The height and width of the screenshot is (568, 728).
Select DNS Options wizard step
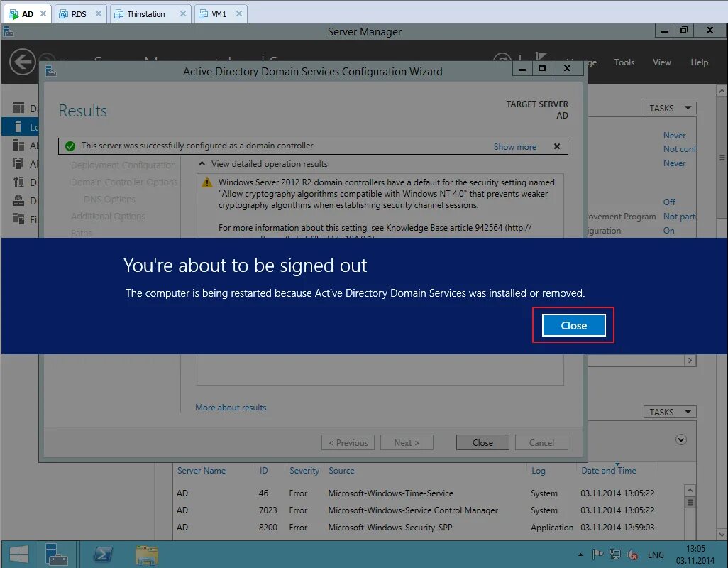tap(109, 200)
